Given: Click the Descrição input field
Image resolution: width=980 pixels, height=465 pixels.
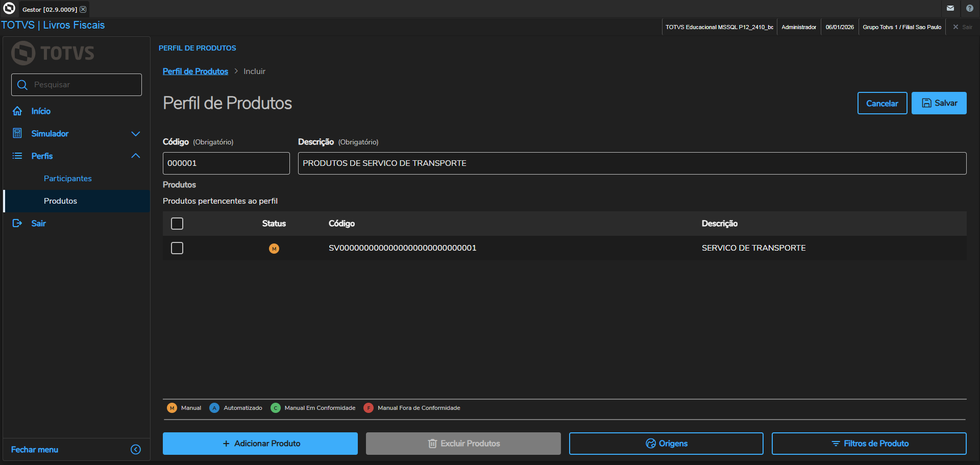Looking at the screenshot, I should click(632, 163).
